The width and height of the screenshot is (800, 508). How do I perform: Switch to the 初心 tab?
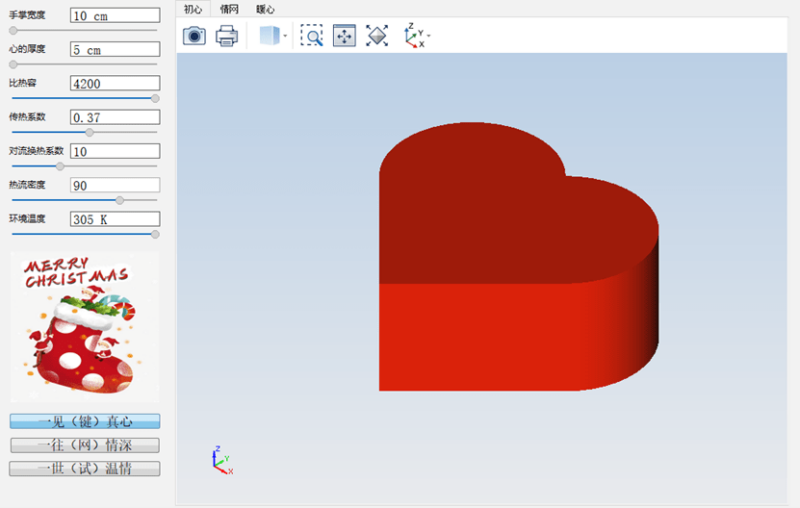tap(193, 9)
